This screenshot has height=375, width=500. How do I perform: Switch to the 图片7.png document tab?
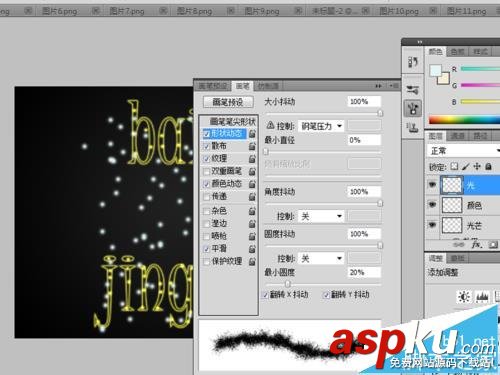point(127,11)
